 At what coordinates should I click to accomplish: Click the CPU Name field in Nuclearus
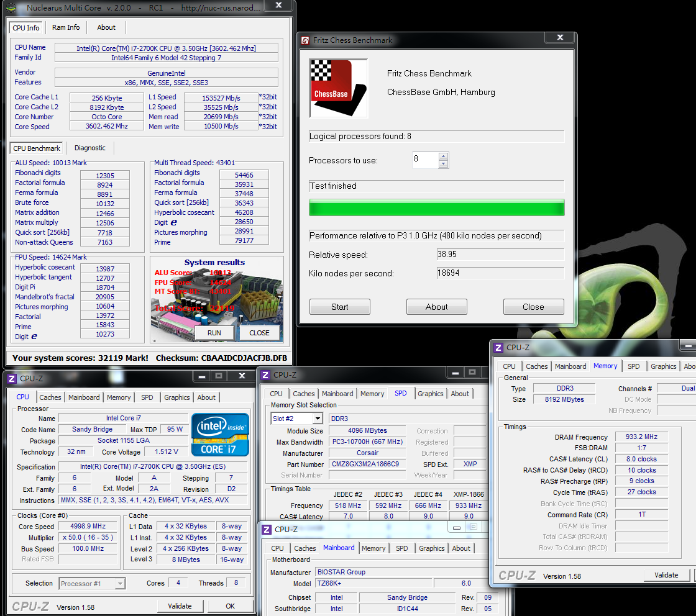[x=167, y=48]
